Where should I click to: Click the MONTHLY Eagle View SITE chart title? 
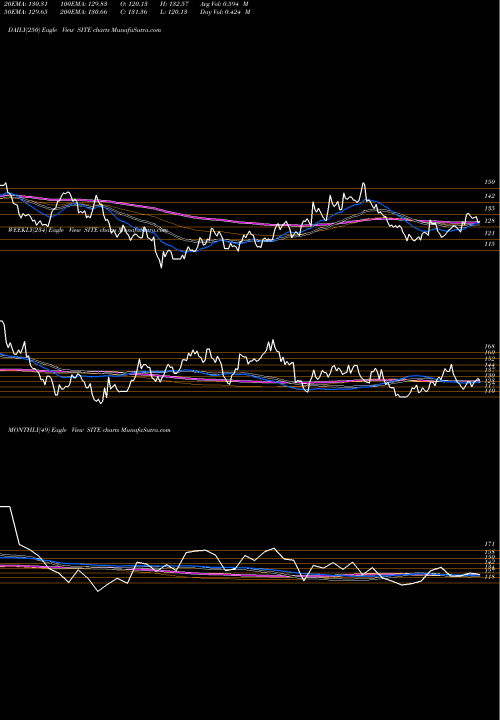pos(89,430)
